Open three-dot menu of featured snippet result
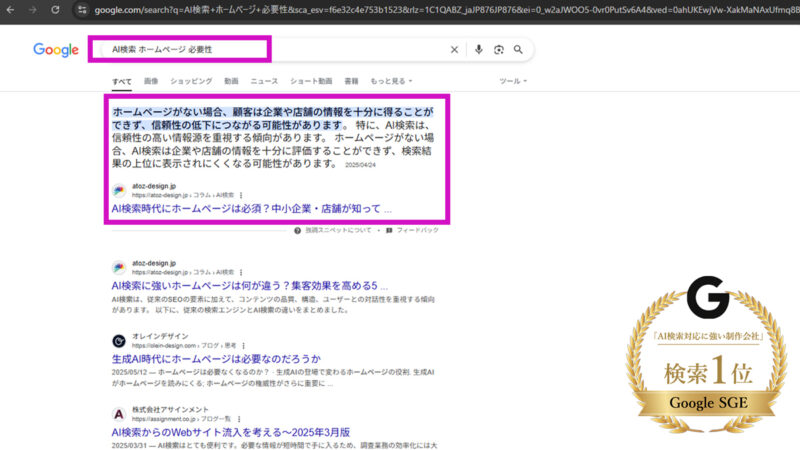The height and width of the screenshot is (450, 800). (x=241, y=195)
